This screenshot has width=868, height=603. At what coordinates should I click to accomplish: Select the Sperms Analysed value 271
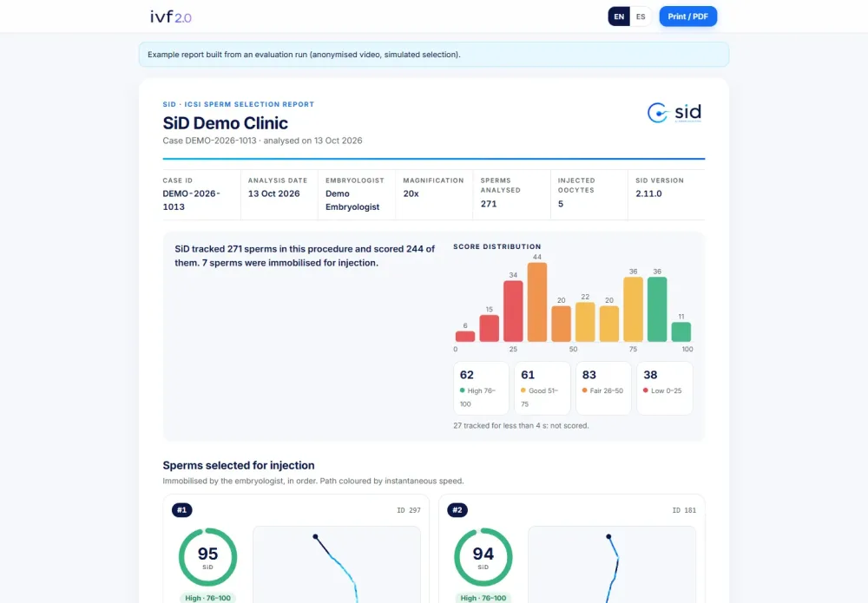point(488,204)
